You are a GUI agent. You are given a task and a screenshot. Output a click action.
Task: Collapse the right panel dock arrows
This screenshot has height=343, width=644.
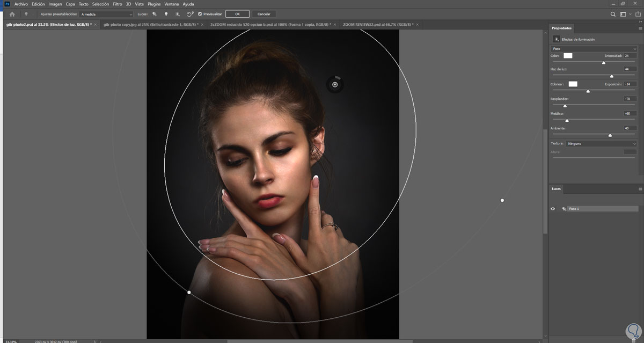coord(640,22)
